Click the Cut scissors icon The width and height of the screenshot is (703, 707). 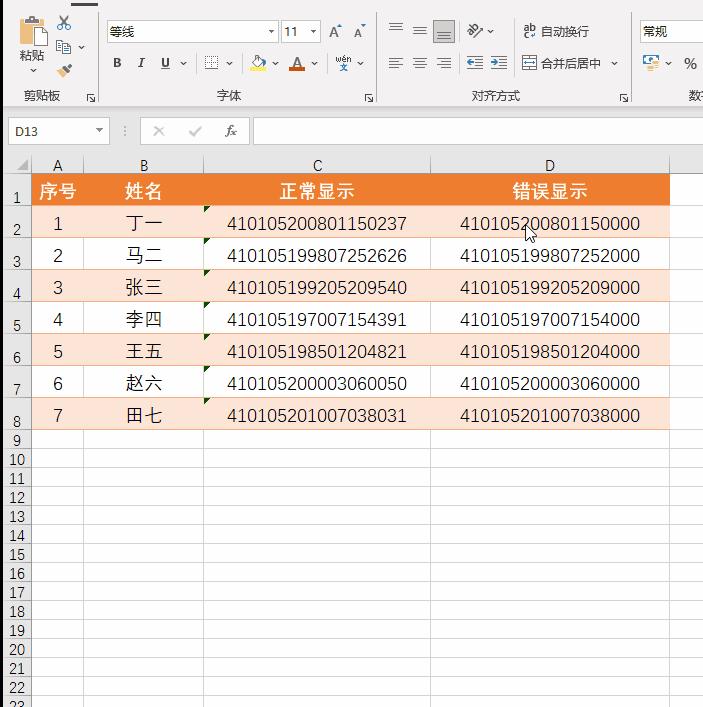[x=64, y=23]
